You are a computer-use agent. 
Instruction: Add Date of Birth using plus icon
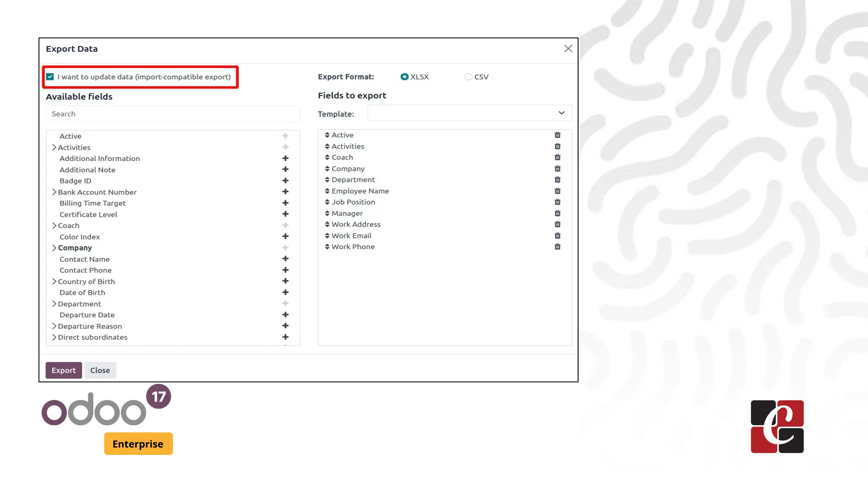click(285, 293)
